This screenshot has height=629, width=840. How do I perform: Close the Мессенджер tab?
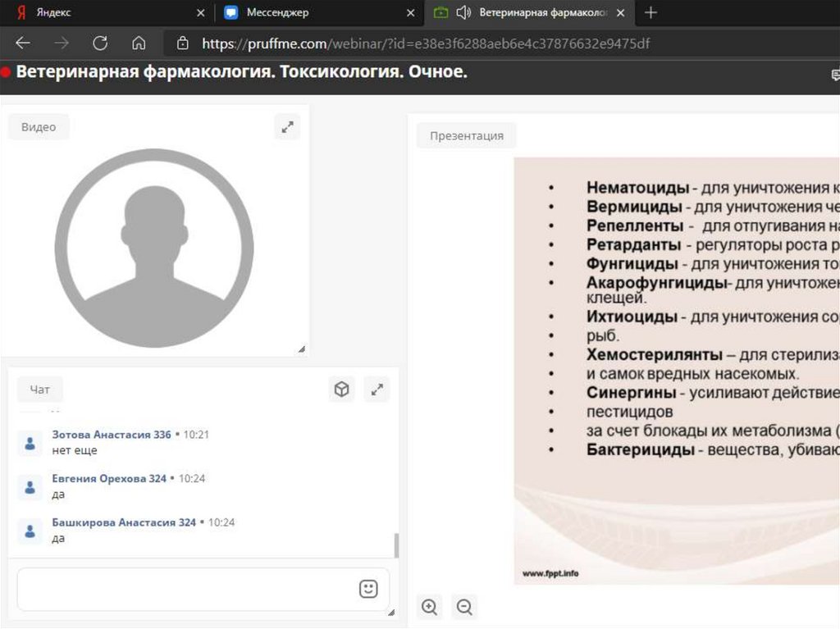click(411, 13)
